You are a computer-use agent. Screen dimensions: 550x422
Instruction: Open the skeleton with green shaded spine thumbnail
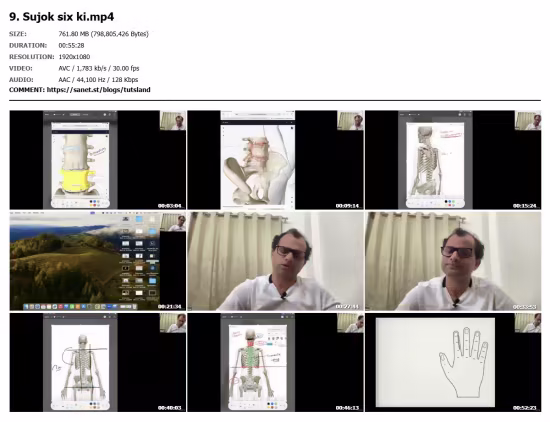(275, 362)
